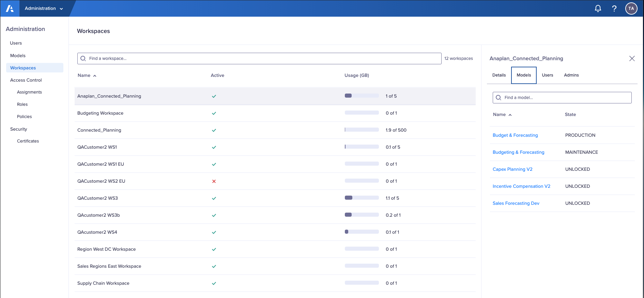644x298 pixels.
Task: Select the Budgeting Workspace row name
Action: click(x=100, y=113)
